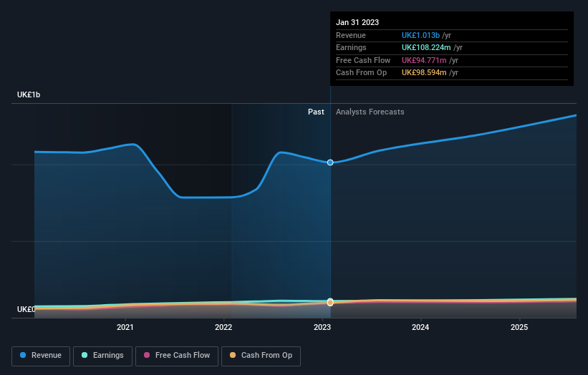Select the 2024 x-axis label
The image size is (588, 375).
click(x=420, y=328)
